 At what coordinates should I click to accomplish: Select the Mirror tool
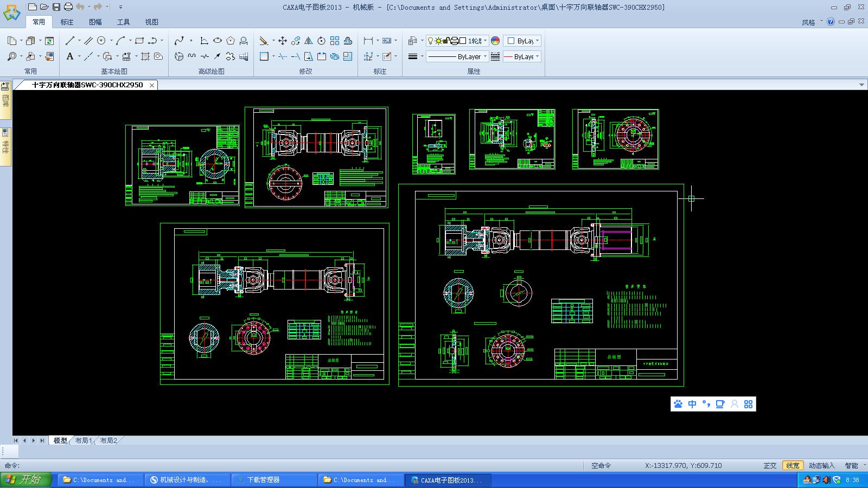pos(309,41)
